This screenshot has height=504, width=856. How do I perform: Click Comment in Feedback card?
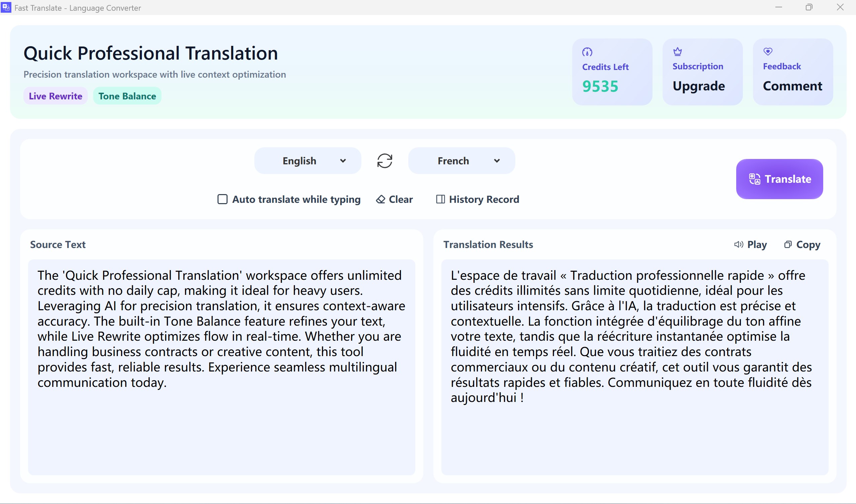tap(792, 86)
